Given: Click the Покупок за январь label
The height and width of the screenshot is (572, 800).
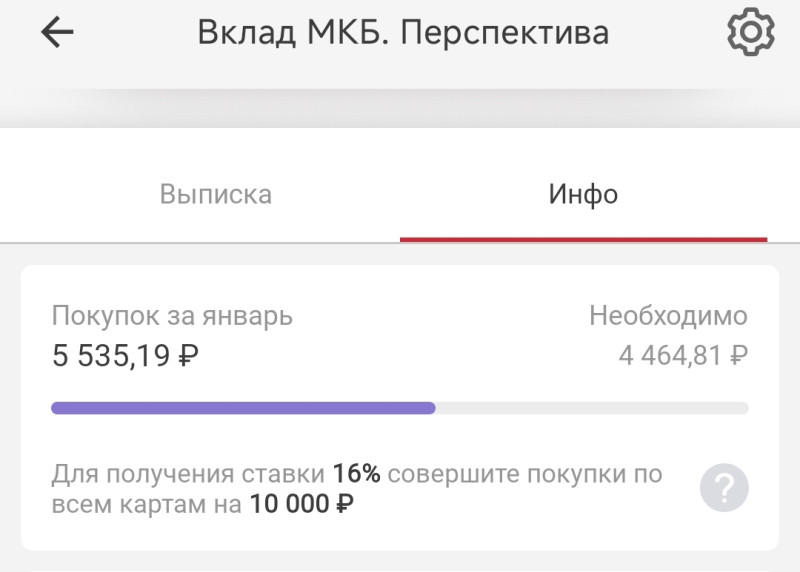Looking at the screenshot, I should [x=172, y=317].
